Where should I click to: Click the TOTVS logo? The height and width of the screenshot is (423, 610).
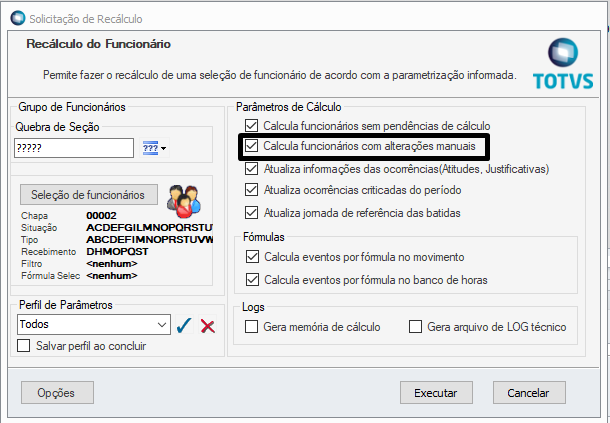563,64
